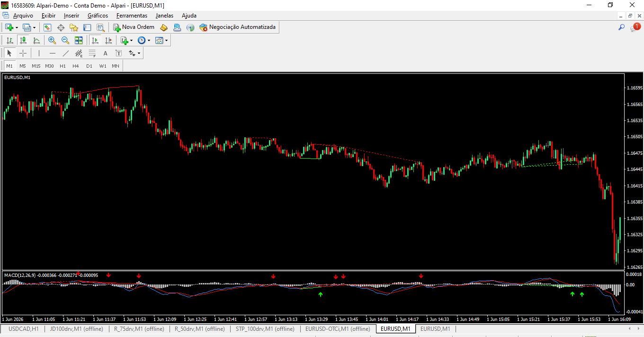Image resolution: width=644 pixels, height=337 pixels.
Task: Open the Strategy Tester icon
Action: (x=100, y=27)
